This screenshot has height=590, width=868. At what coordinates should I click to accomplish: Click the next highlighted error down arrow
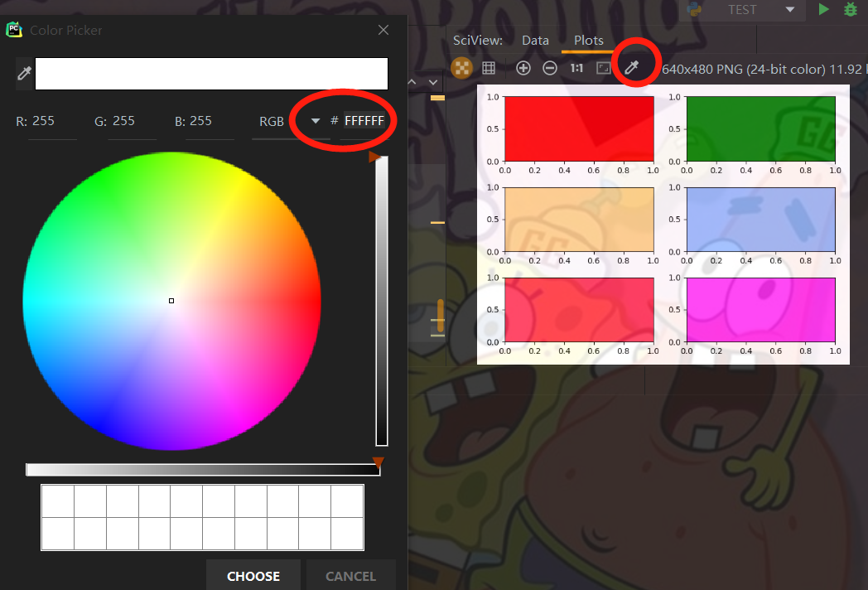tap(433, 82)
